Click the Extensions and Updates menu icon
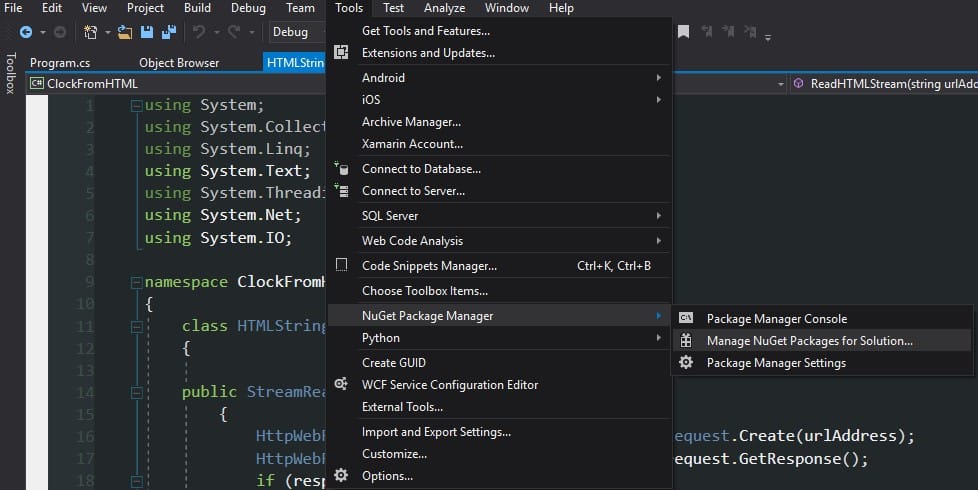The width and height of the screenshot is (978, 490). coord(341,52)
